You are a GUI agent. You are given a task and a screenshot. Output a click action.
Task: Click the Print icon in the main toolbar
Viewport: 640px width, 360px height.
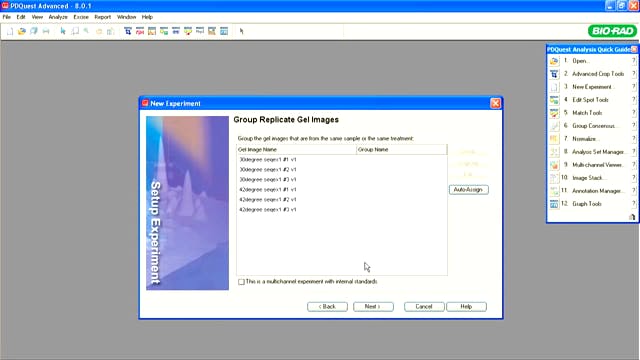coord(46,31)
